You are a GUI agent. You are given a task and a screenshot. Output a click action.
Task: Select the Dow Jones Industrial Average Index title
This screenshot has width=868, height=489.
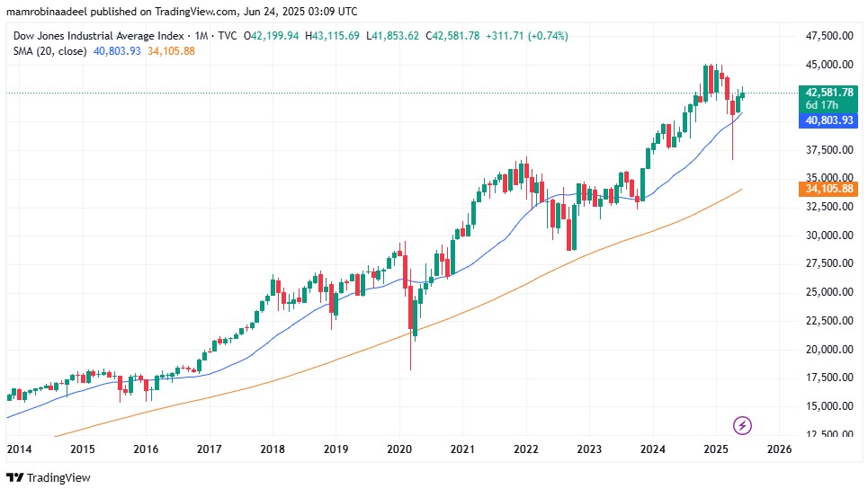pyautogui.click(x=97, y=36)
